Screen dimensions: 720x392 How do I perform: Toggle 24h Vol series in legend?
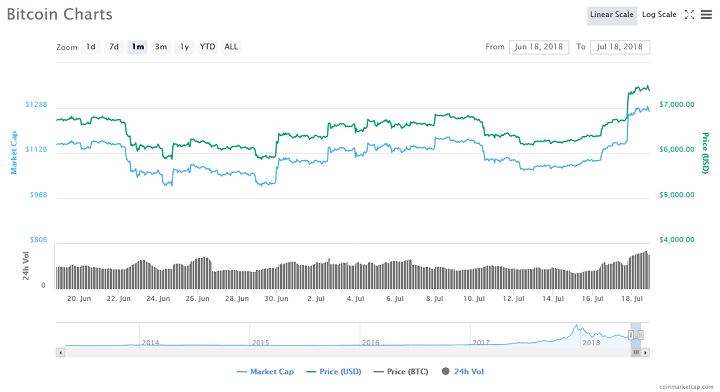point(463,372)
